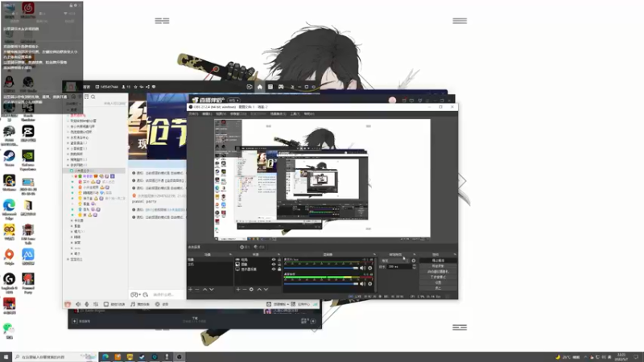This screenshot has height=362, width=644.
Task: Open Desktop Audio settings gear in mixer
Action: point(370,284)
